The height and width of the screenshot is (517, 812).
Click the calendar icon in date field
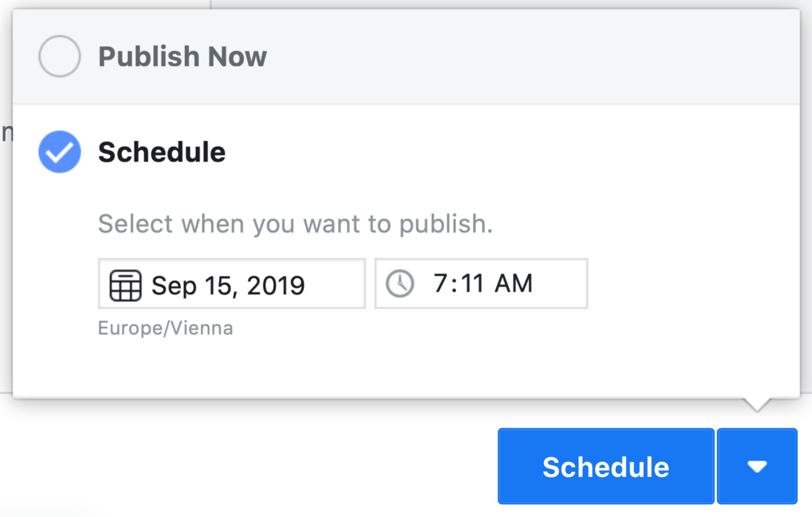[x=125, y=285]
